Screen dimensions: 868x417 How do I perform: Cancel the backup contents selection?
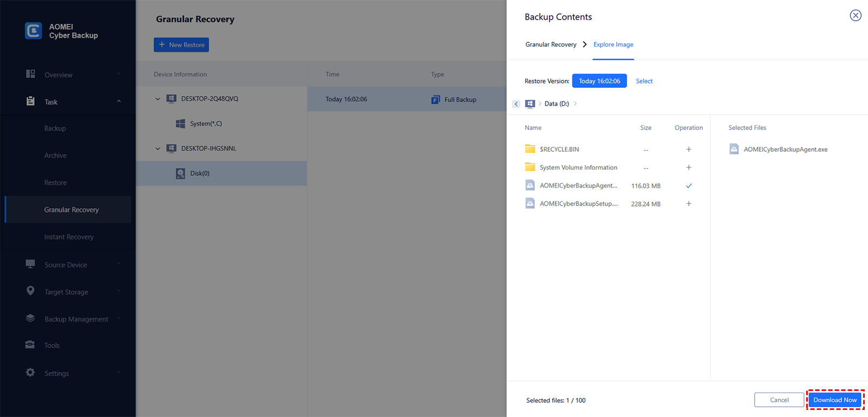coord(779,400)
